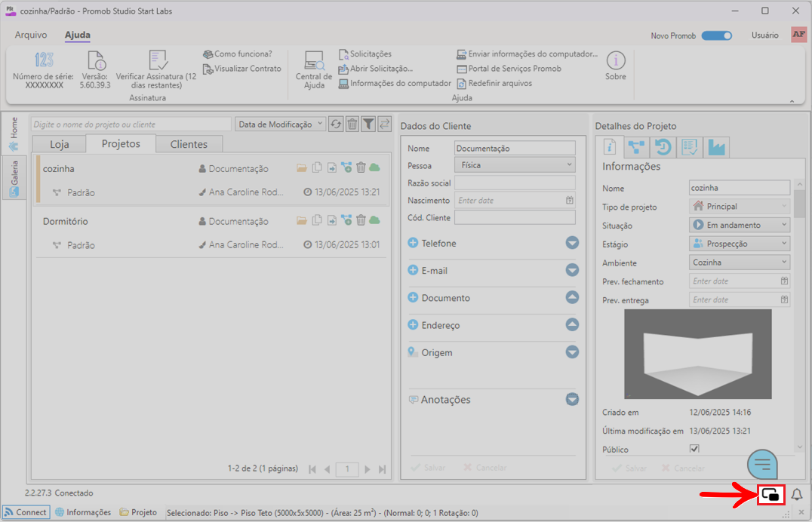Click the Número de série icon
This screenshot has height=522, width=812.
44,60
